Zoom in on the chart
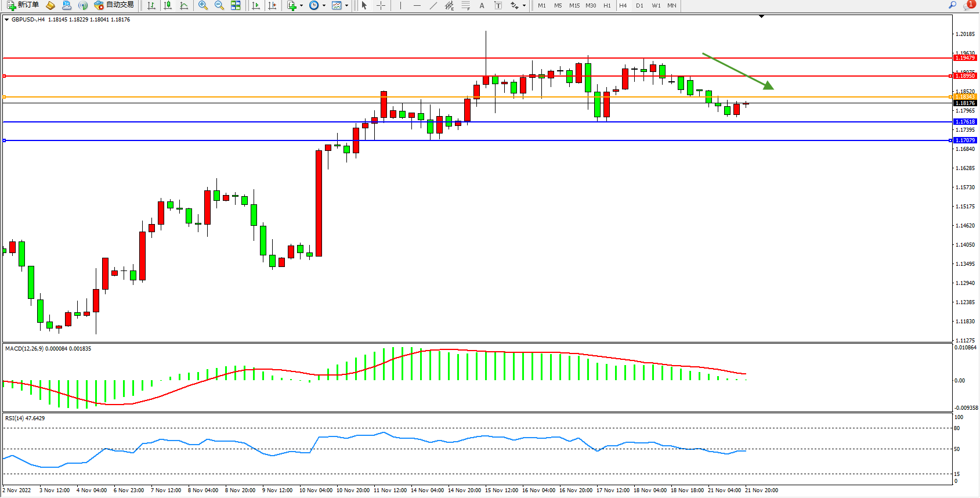The image size is (980, 498). pos(202,5)
